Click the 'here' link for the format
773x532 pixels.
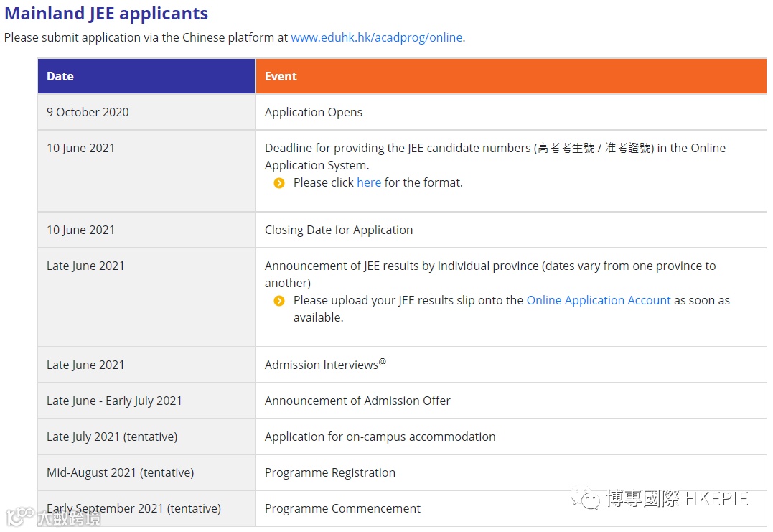point(369,182)
